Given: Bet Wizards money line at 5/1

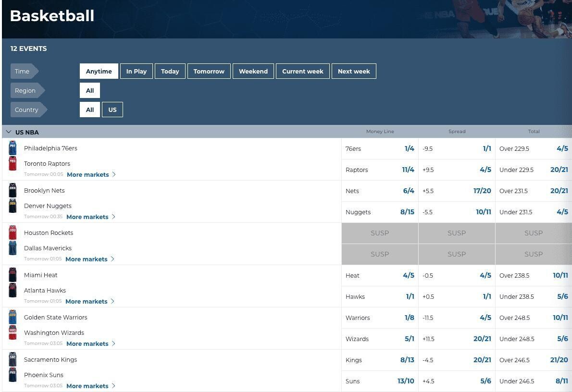Looking at the screenshot, I should pos(380,339).
